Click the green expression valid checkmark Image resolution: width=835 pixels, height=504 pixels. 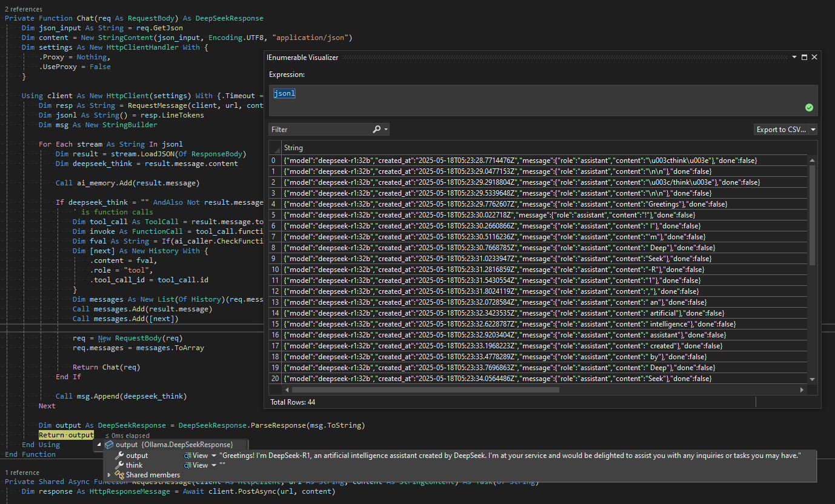808,107
